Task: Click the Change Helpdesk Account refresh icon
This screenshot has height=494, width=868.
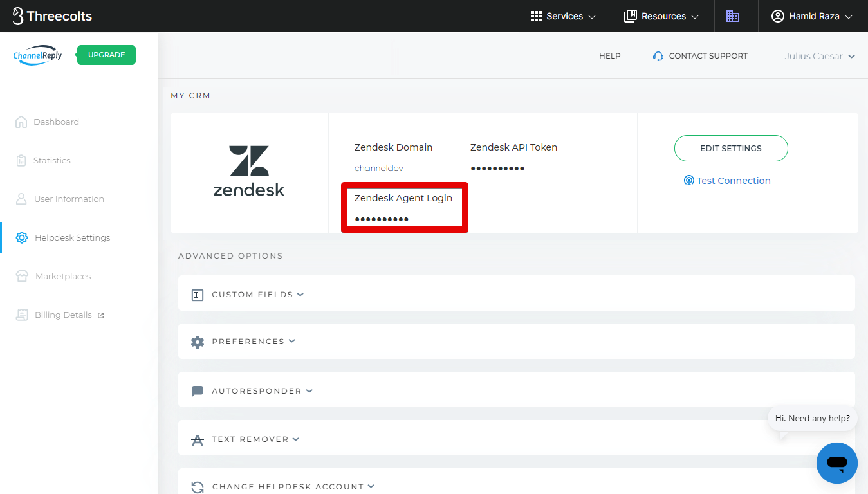Action: (x=198, y=488)
